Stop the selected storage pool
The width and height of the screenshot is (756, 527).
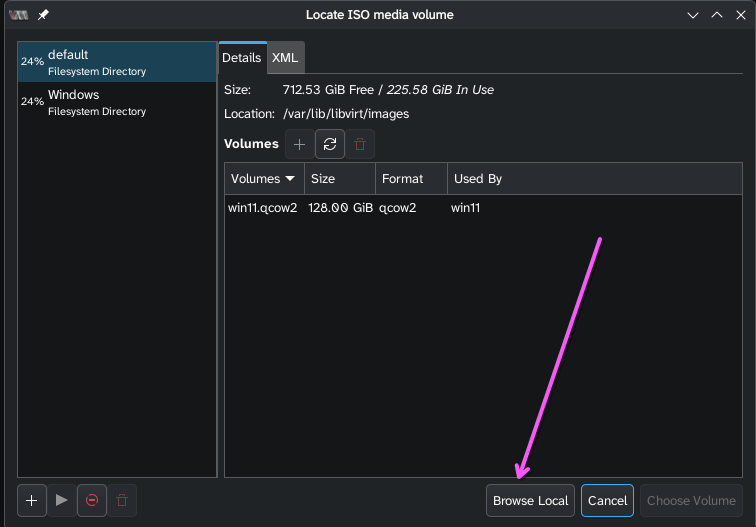tap(92, 500)
